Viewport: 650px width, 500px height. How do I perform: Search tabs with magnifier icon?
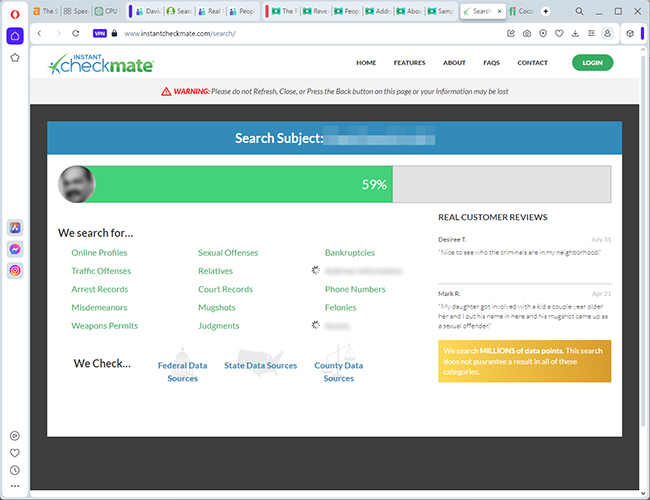pos(580,11)
